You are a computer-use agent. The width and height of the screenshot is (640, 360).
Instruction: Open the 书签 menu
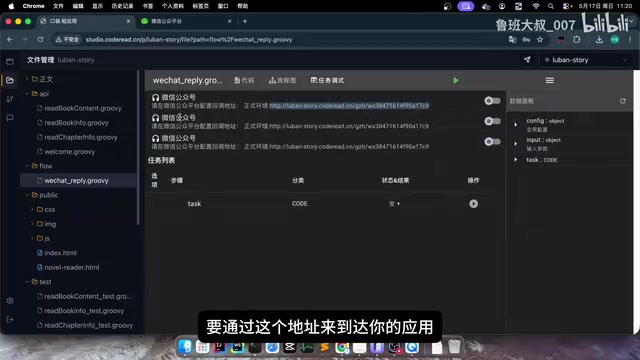click(x=148, y=6)
